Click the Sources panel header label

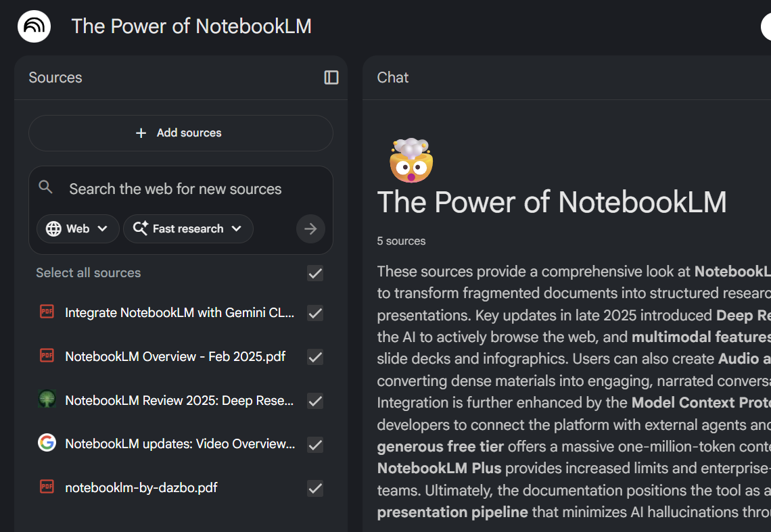pos(55,78)
